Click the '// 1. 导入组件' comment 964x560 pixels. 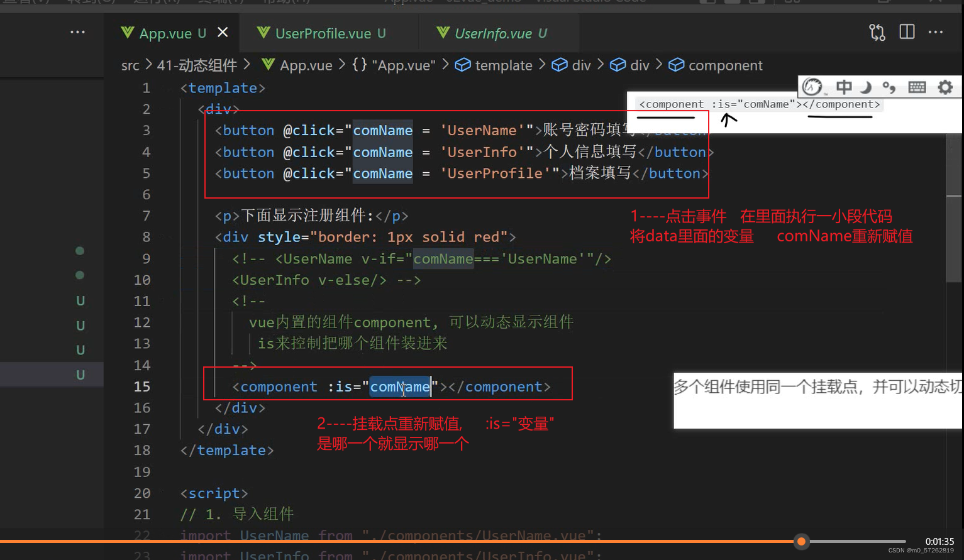pos(237,514)
